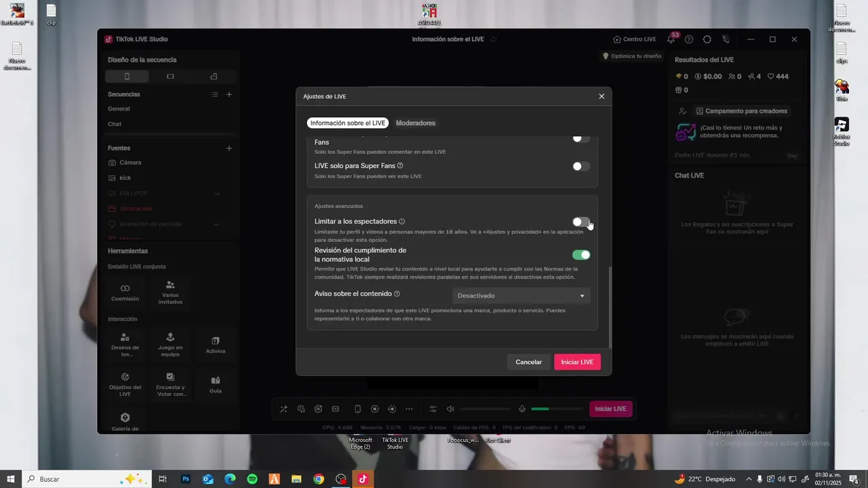Screen dimensions: 868x488
Task: Open the three-dot more options in toolbar
Action: tap(409, 409)
